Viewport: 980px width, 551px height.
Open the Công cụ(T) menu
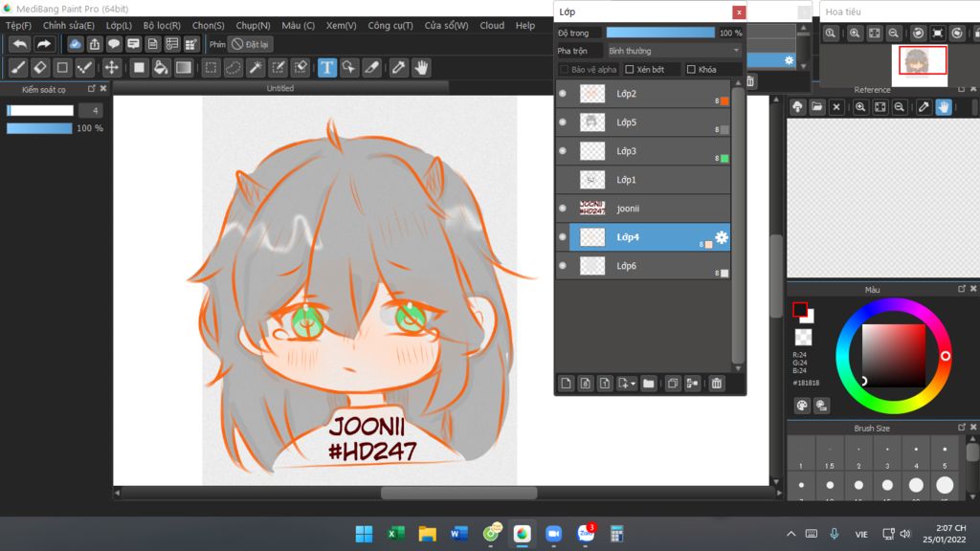[390, 26]
